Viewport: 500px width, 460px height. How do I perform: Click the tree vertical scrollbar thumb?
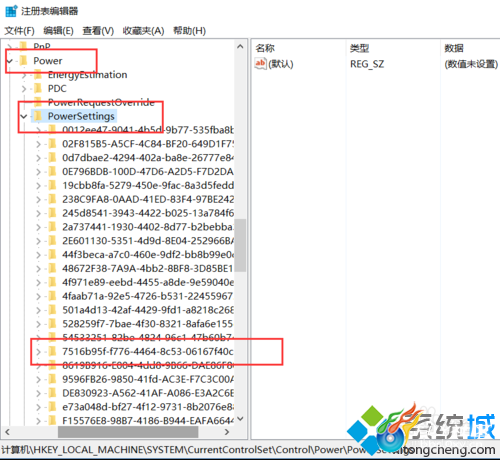pyautogui.click(x=240, y=245)
